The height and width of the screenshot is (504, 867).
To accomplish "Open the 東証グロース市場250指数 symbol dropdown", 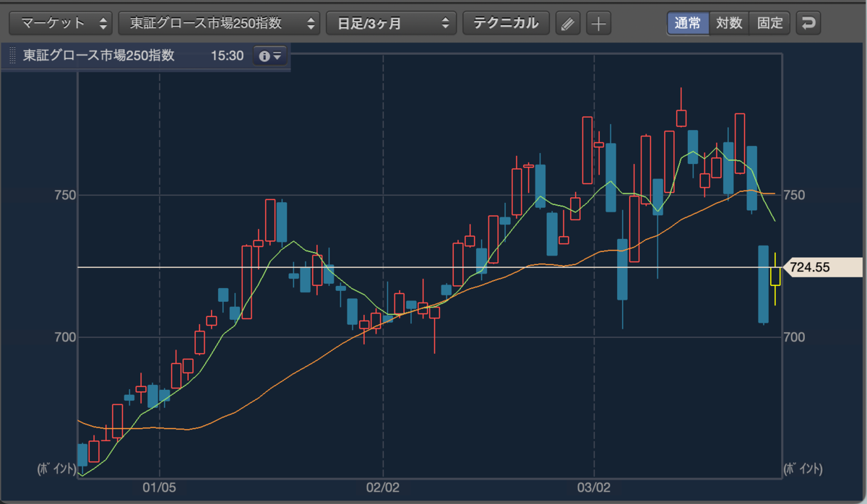I will [x=219, y=22].
